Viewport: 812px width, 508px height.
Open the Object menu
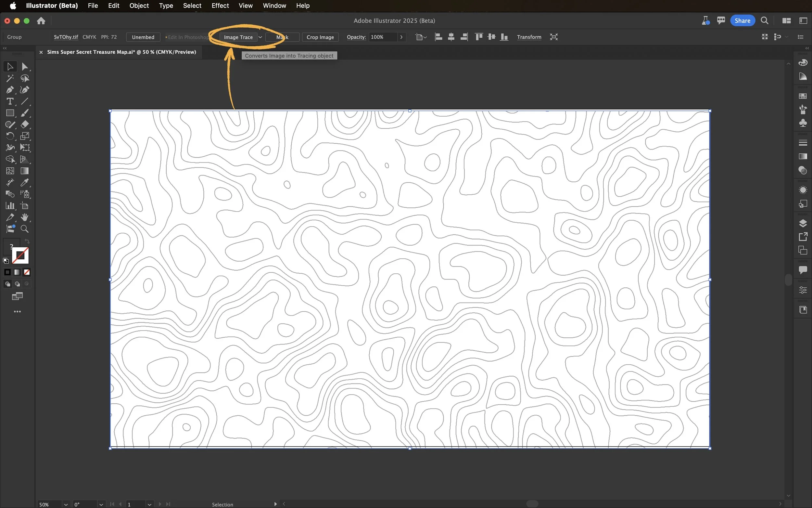coord(139,6)
